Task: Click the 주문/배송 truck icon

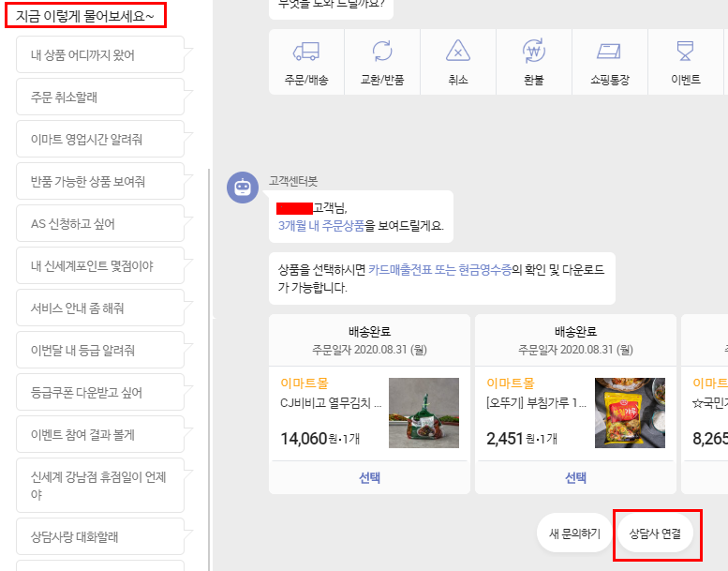Action: click(x=306, y=52)
